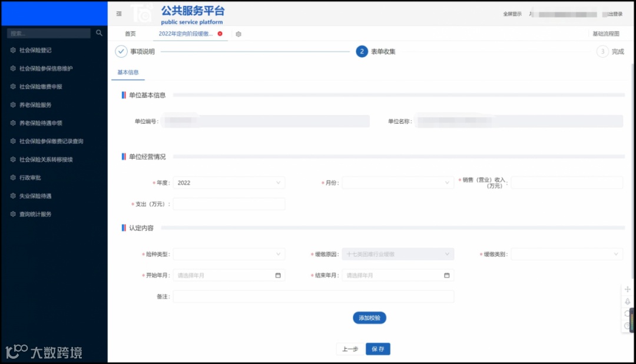Click the checkmark circle of 事项说明 step

(121, 51)
